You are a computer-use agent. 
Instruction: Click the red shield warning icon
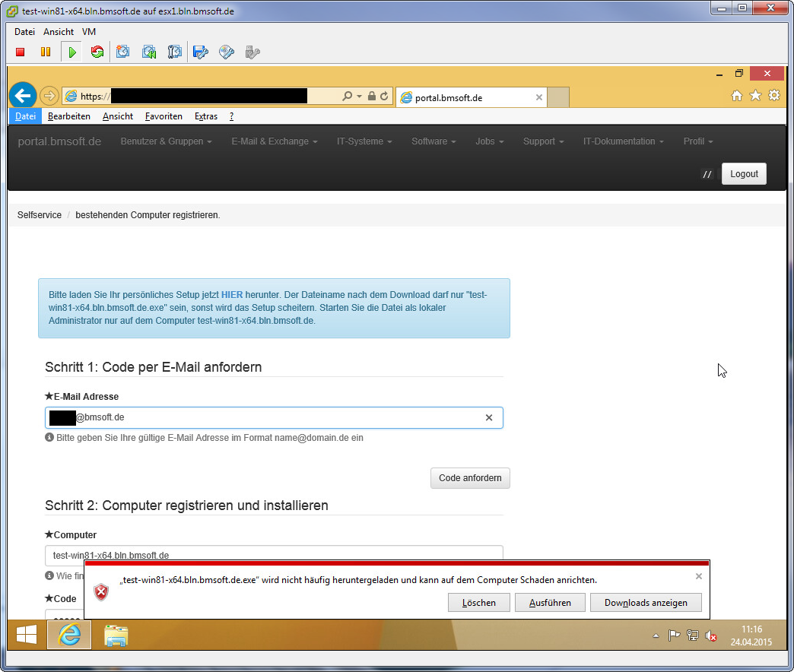pyautogui.click(x=101, y=591)
